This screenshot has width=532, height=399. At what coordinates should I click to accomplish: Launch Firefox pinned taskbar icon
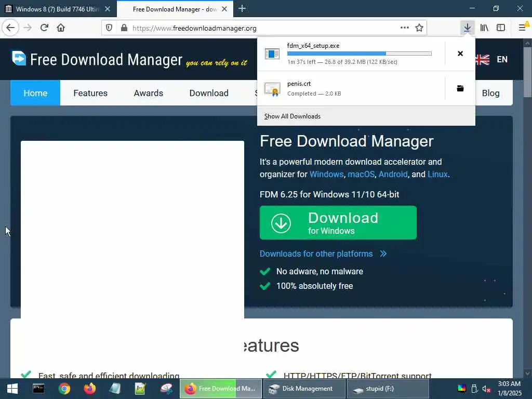coord(89,389)
